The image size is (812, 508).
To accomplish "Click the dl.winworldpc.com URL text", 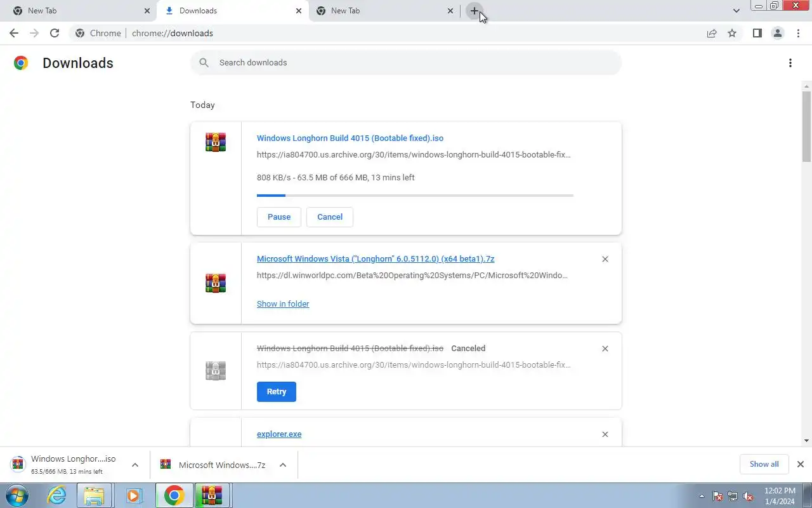I will pos(412,276).
